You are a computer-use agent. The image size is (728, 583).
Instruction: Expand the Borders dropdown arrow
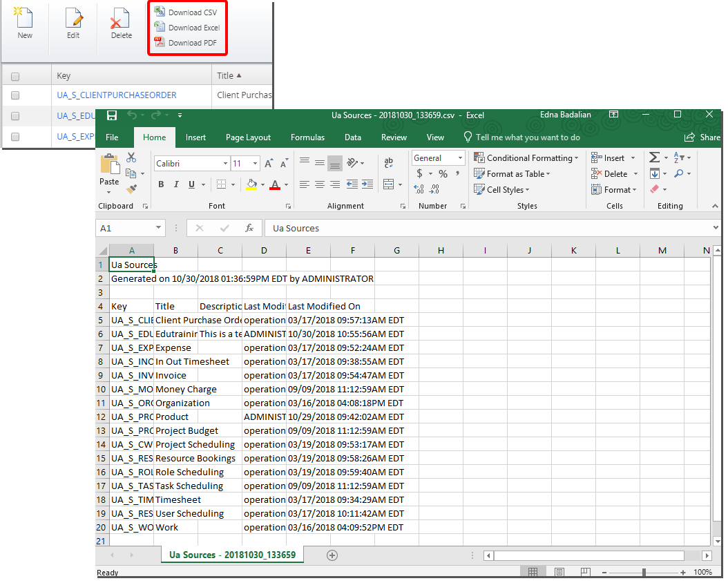click(233, 184)
